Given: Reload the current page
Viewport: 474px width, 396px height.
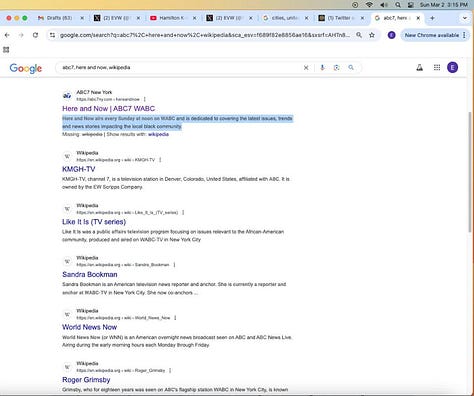Looking at the screenshot, I should click(x=35, y=35).
